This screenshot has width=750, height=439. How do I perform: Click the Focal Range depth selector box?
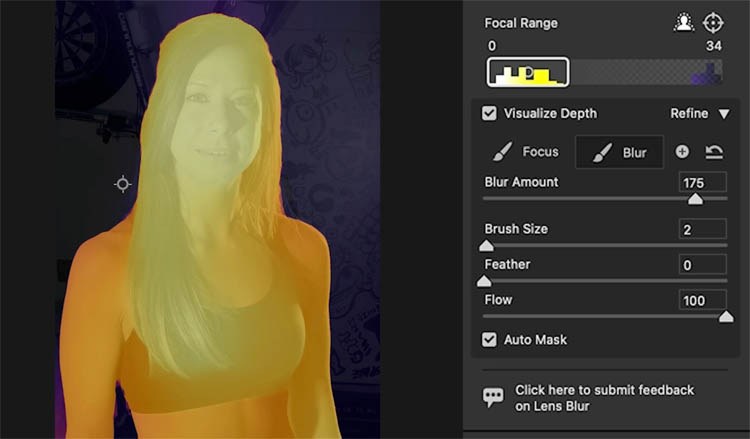(528, 72)
